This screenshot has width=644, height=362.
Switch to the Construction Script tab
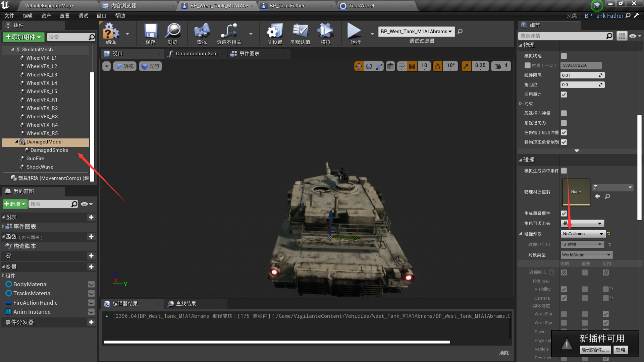(x=196, y=54)
